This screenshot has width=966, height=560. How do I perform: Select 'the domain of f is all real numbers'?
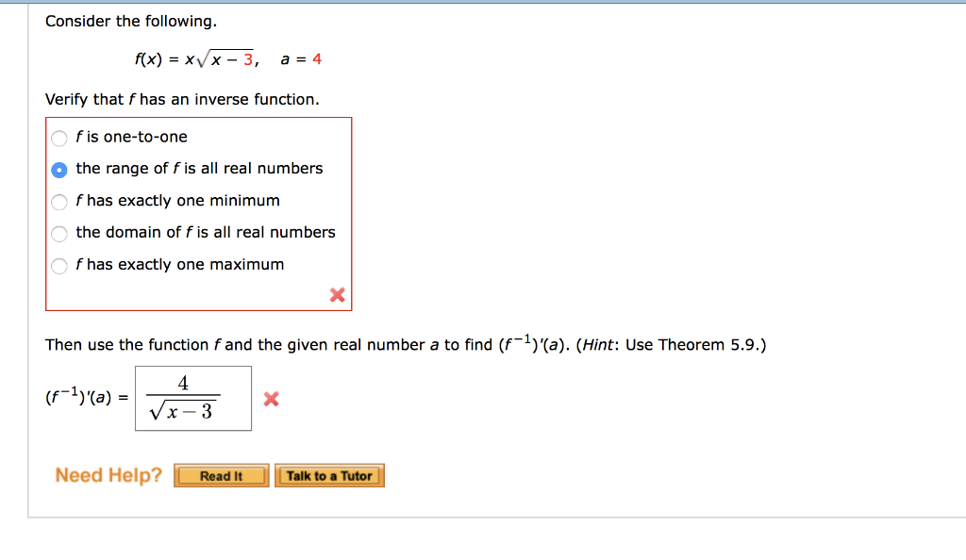tap(58, 233)
